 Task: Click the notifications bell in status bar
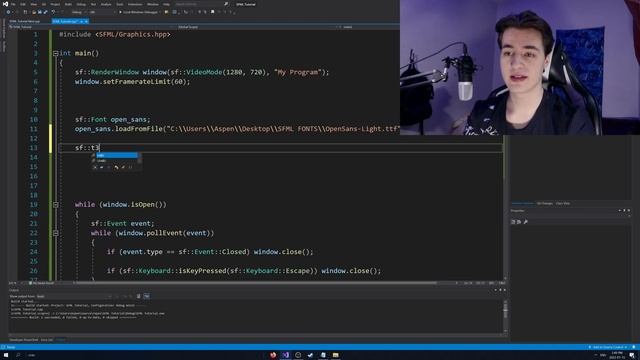pos(633,347)
